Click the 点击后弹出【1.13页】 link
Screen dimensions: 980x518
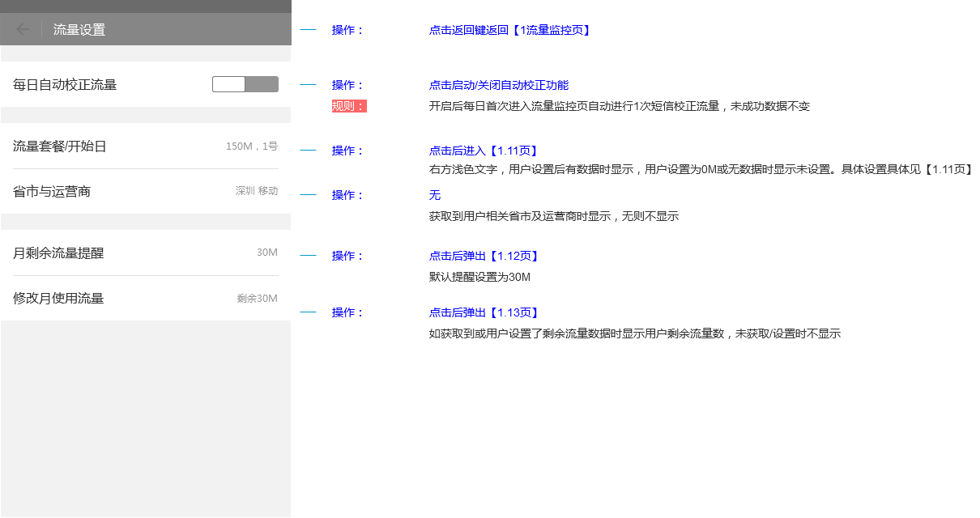point(484,312)
